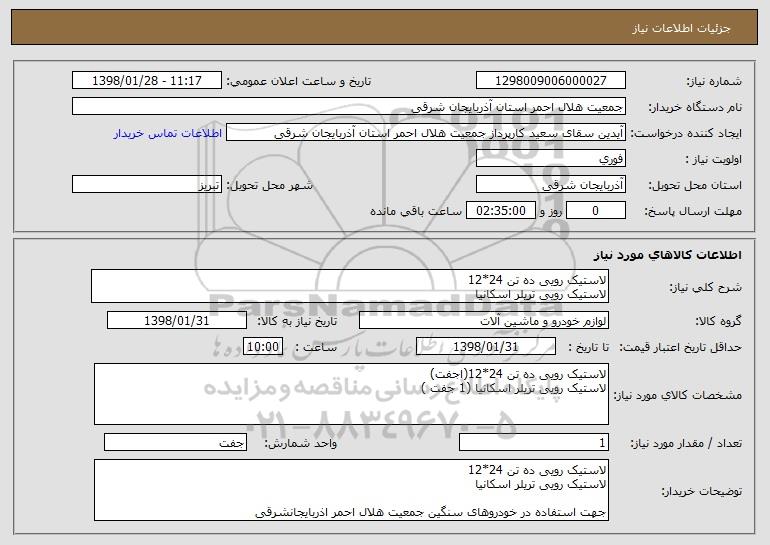
Task: Click the label واحد شمارش
Action: (301, 443)
